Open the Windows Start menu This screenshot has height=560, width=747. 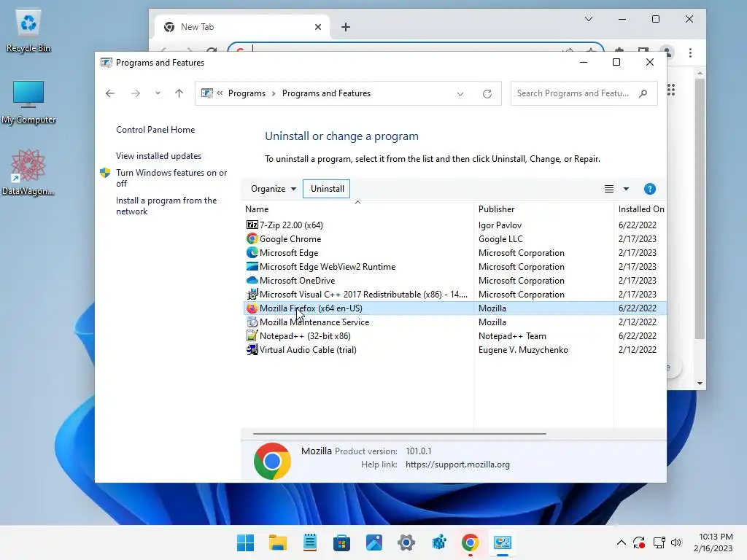[x=245, y=542]
